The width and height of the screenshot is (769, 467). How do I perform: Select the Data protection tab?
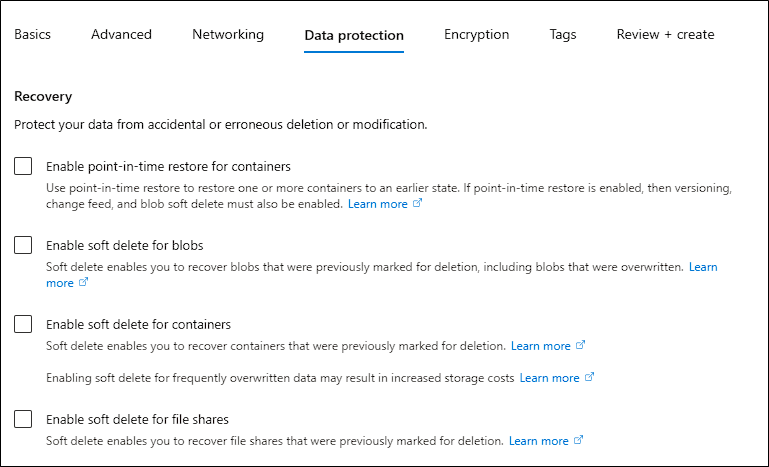pyautogui.click(x=354, y=35)
